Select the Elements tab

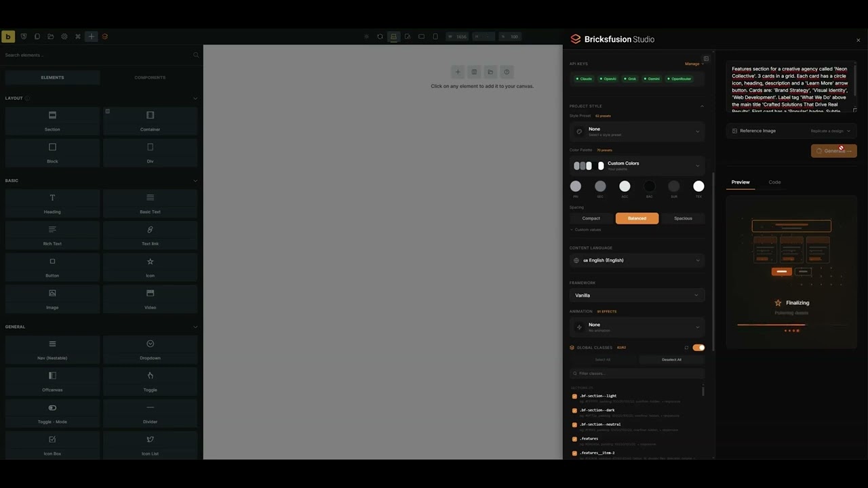click(x=52, y=77)
